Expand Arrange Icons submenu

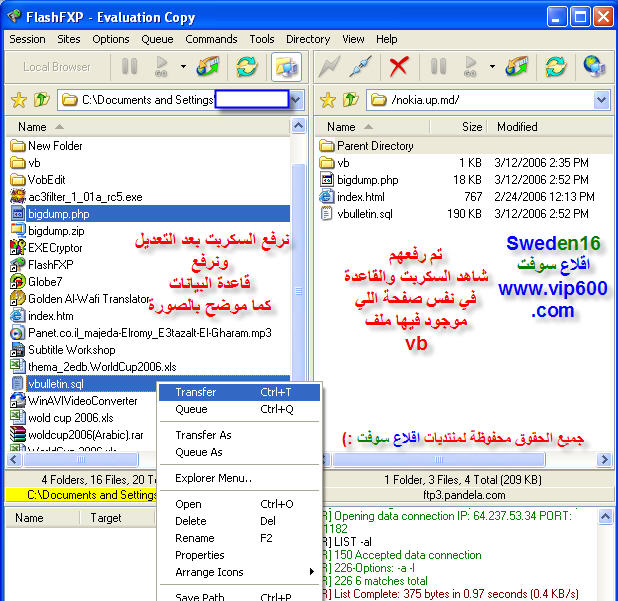point(240,572)
